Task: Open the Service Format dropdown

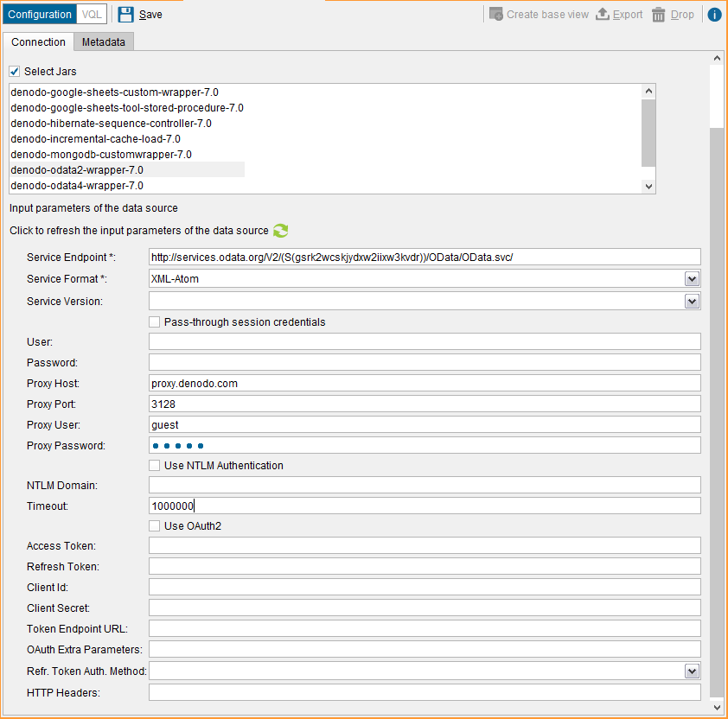Action: [692, 279]
